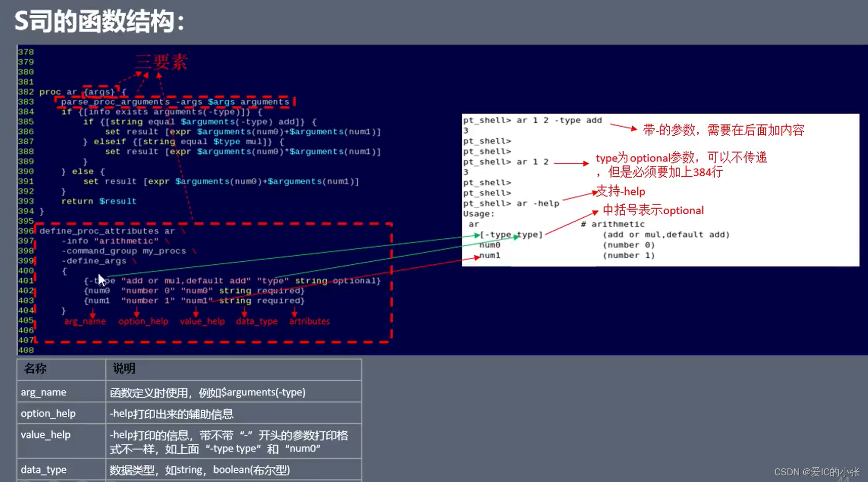The height and width of the screenshot is (482, 868).
Task: Click "-command_group my_procs" line
Action: point(123,251)
